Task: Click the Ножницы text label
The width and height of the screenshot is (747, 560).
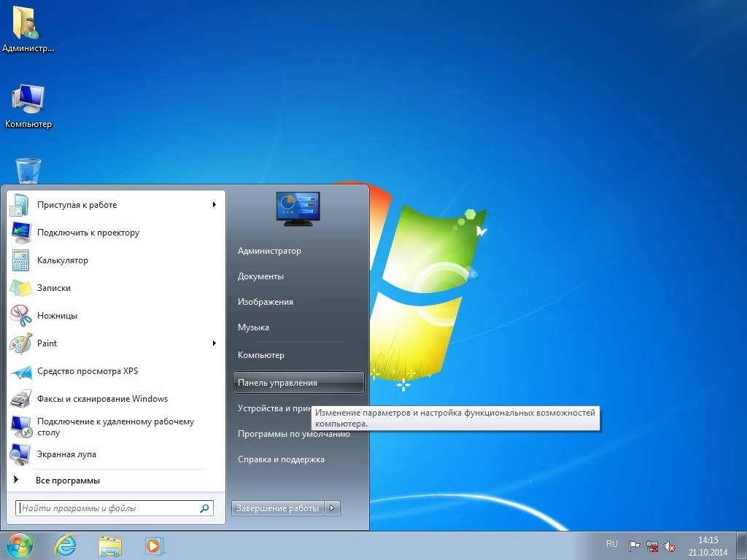Action: pyautogui.click(x=57, y=316)
